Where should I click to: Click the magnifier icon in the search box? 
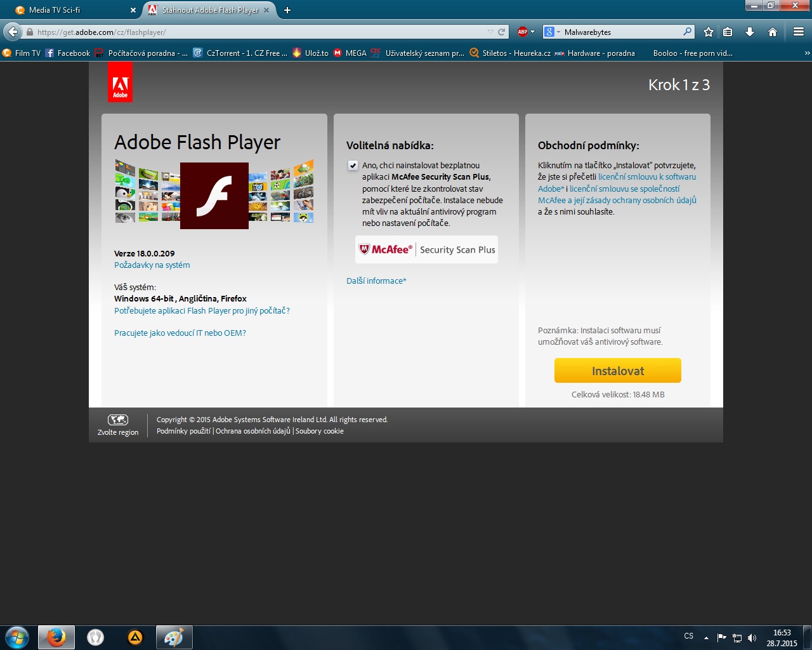coord(687,32)
